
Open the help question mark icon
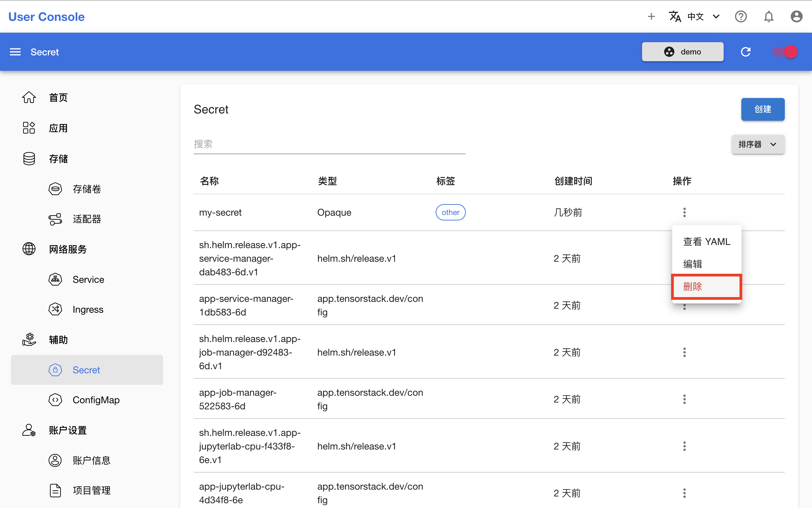pos(741,17)
